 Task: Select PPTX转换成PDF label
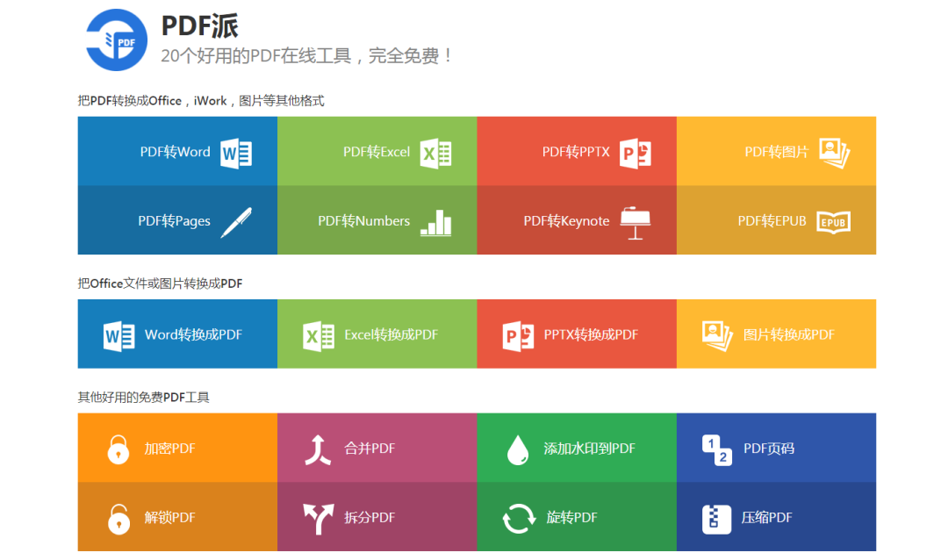[591, 334]
